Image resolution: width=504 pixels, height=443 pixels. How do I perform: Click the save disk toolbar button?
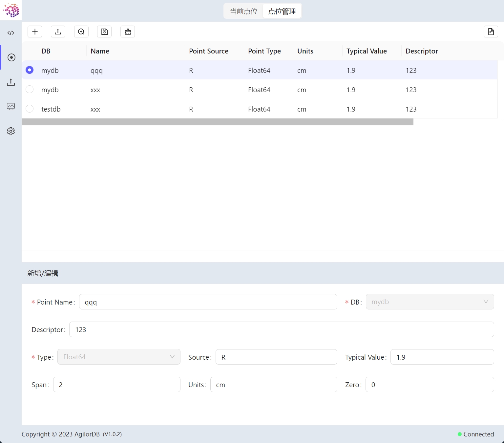[x=104, y=32]
